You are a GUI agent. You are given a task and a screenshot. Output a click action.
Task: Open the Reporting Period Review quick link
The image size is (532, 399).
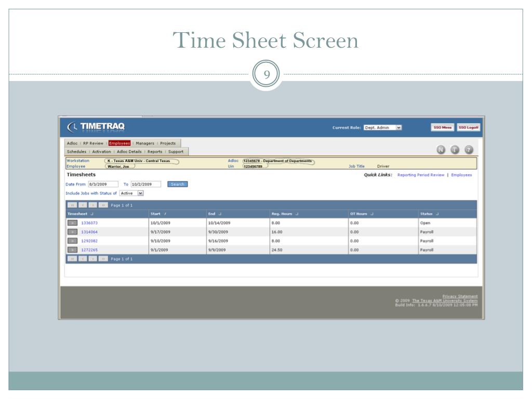(x=421, y=175)
